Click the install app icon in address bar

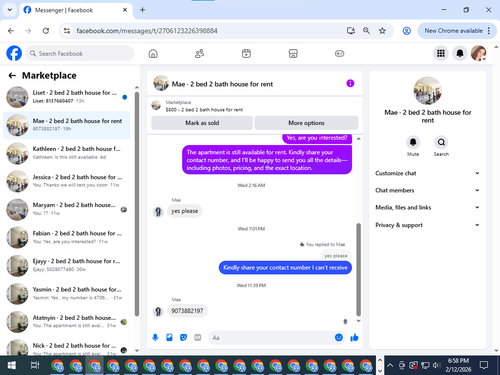pyautogui.click(x=351, y=31)
